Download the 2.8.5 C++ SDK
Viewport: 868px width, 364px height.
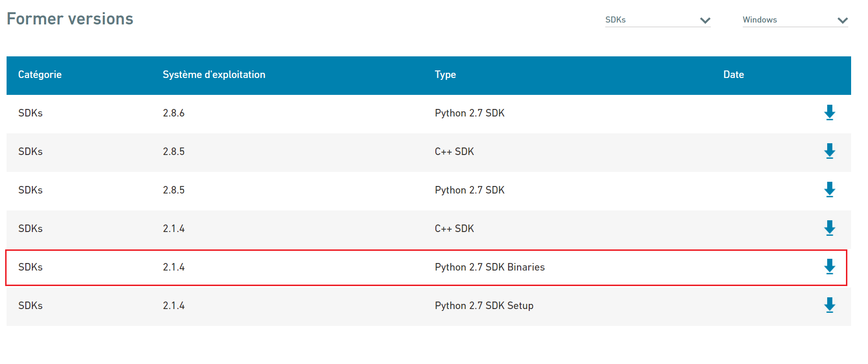tap(830, 151)
